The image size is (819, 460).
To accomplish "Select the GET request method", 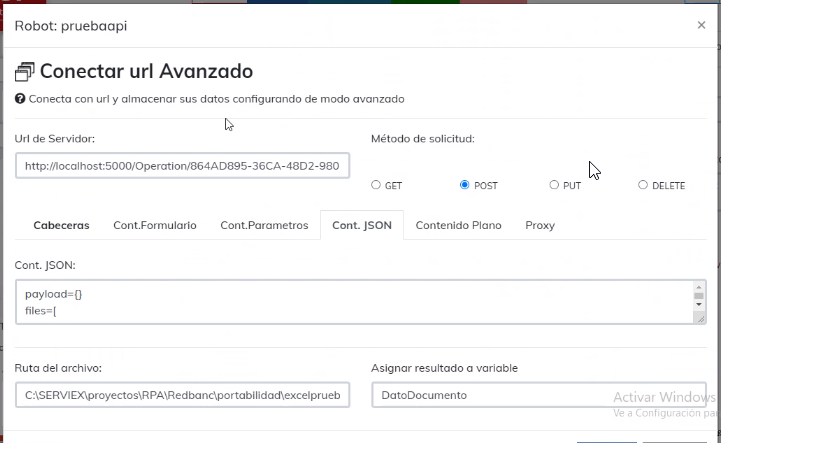I will tap(376, 185).
